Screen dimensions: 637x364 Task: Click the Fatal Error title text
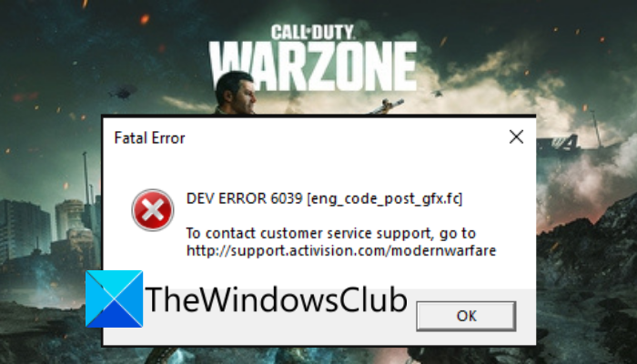tap(149, 138)
